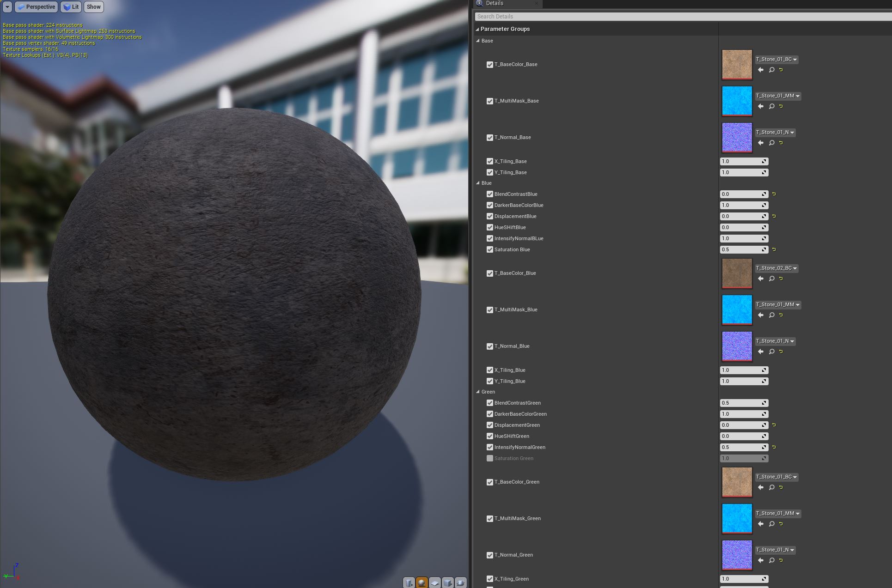Reset Saturation Blue value to default
The image size is (892, 588).
(x=774, y=249)
